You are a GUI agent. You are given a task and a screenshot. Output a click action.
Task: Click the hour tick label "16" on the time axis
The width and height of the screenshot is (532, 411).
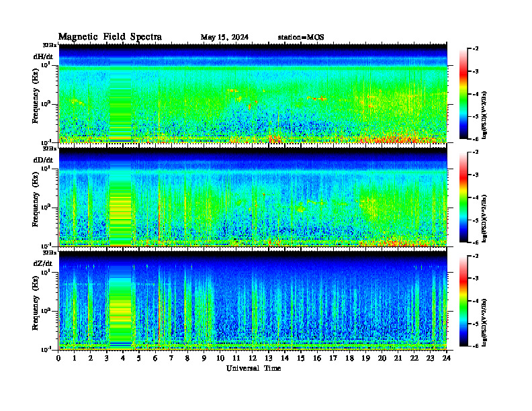pos(317,358)
